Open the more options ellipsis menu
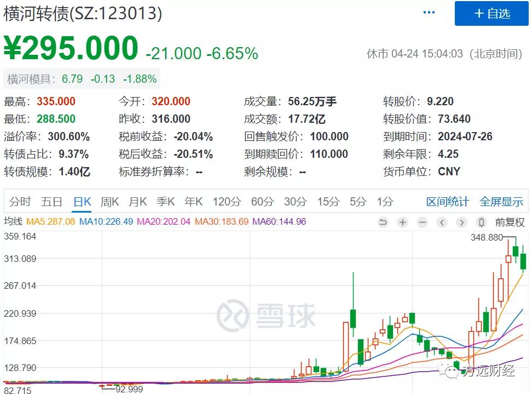The height and width of the screenshot is (394, 532). pos(429,12)
